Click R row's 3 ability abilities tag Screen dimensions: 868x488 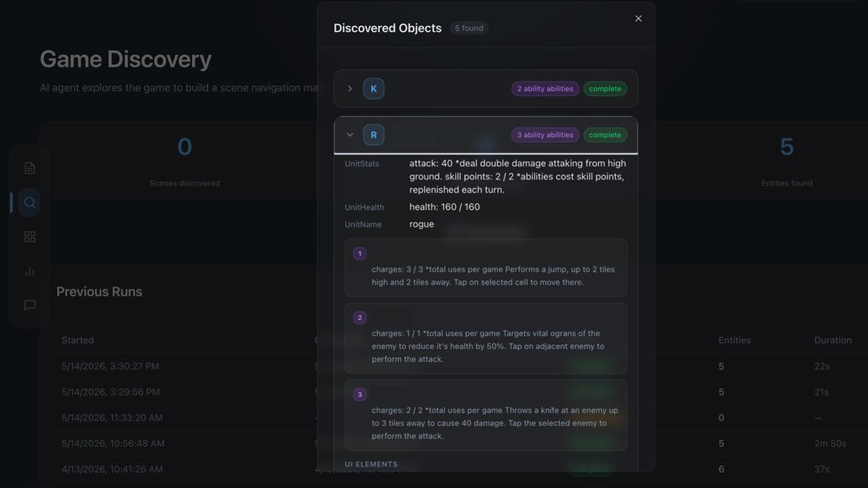(x=545, y=135)
